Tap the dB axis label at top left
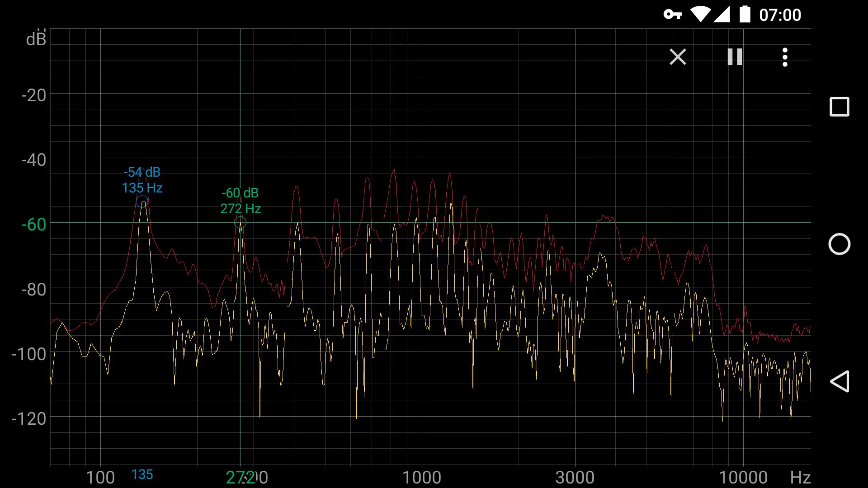The width and height of the screenshot is (868, 488). pos(36,38)
